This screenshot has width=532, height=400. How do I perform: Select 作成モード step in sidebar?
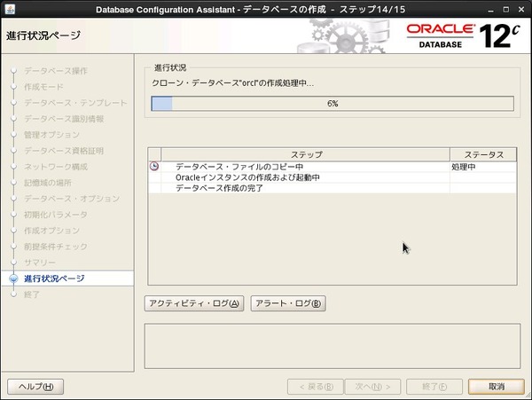(43, 87)
